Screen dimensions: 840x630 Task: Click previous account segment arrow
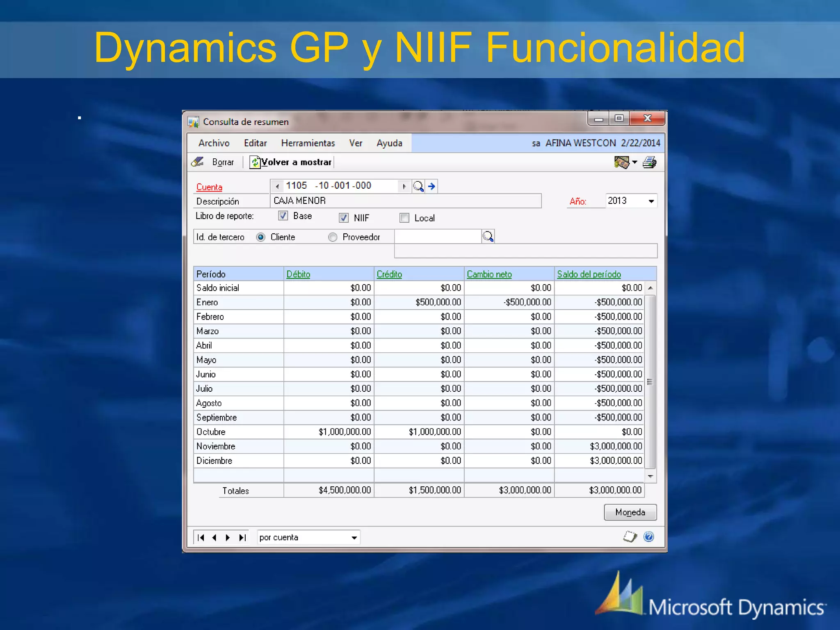click(277, 186)
